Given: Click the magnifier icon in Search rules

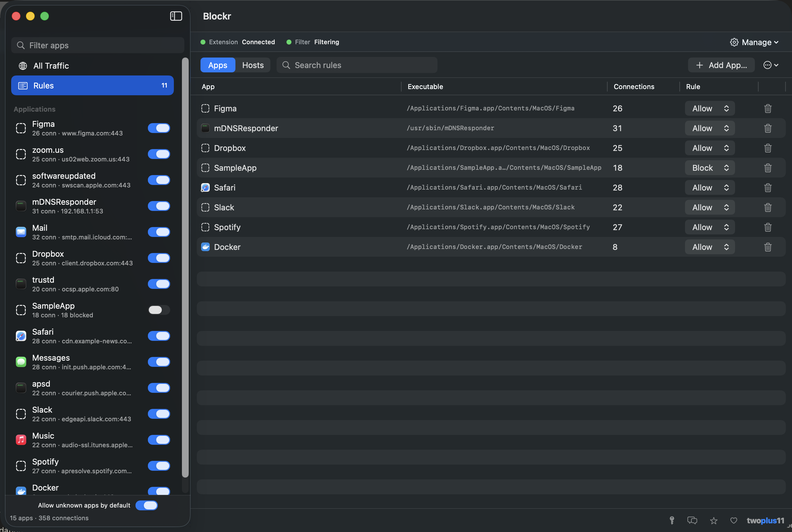Looking at the screenshot, I should pos(286,65).
